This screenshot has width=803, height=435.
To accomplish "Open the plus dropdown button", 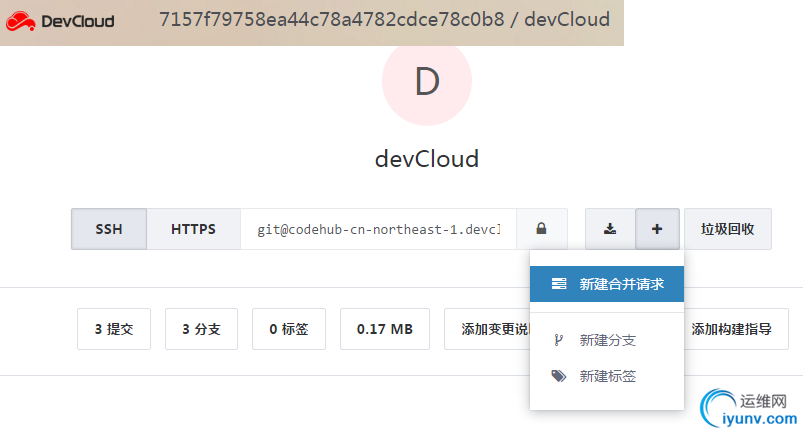I will click(657, 229).
